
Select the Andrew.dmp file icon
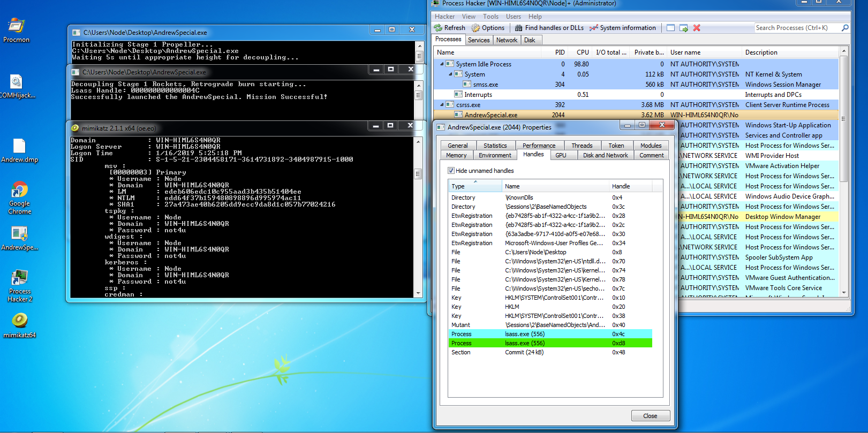click(x=19, y=150)
